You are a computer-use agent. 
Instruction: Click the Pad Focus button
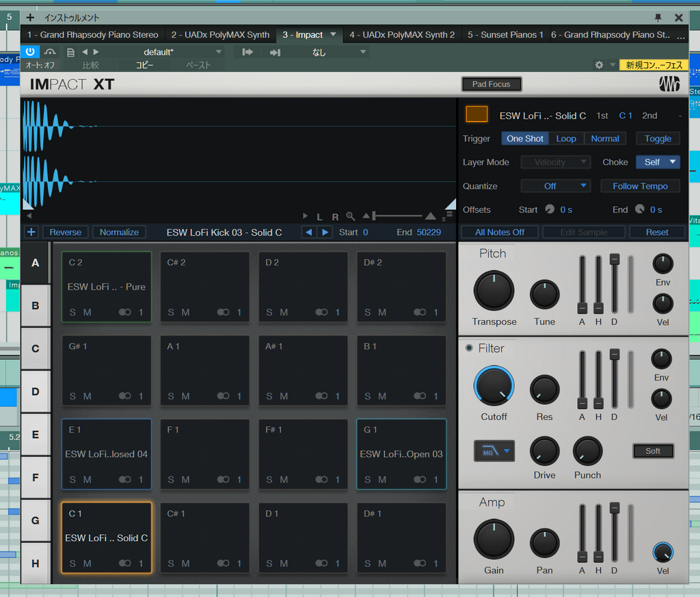(x=491, y=84)
